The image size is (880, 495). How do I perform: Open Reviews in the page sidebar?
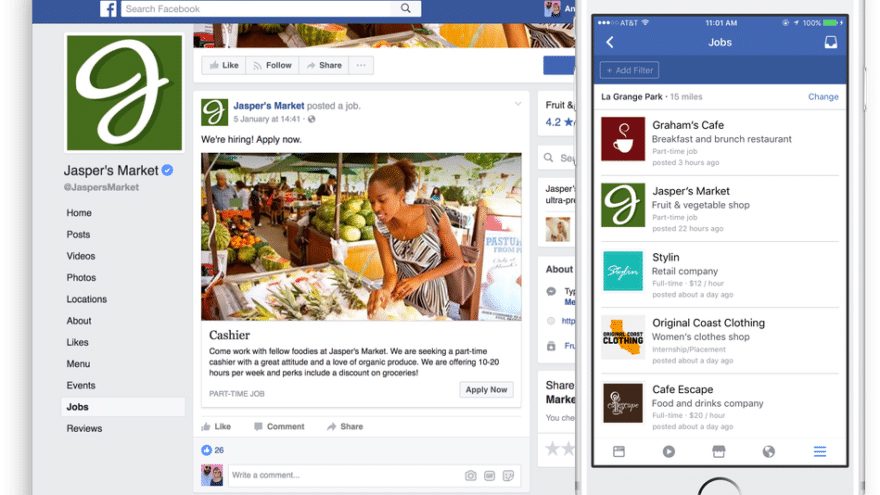click(84, 428)
